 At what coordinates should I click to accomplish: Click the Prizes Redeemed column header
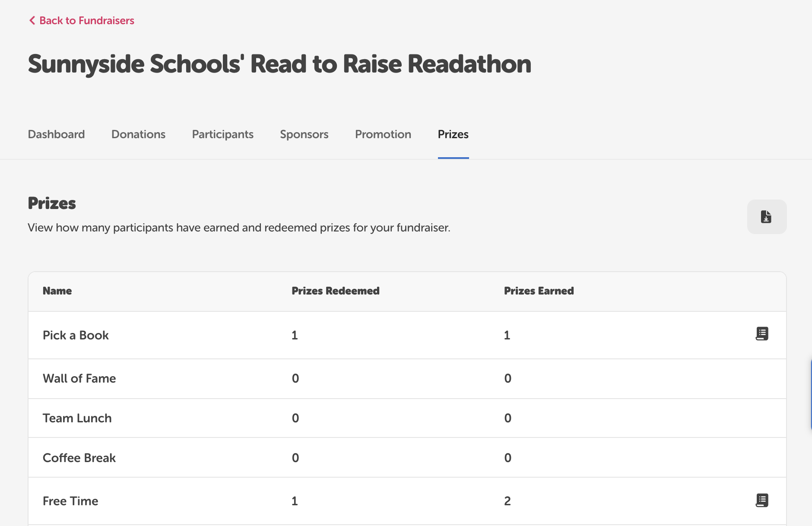pos(336,291)
